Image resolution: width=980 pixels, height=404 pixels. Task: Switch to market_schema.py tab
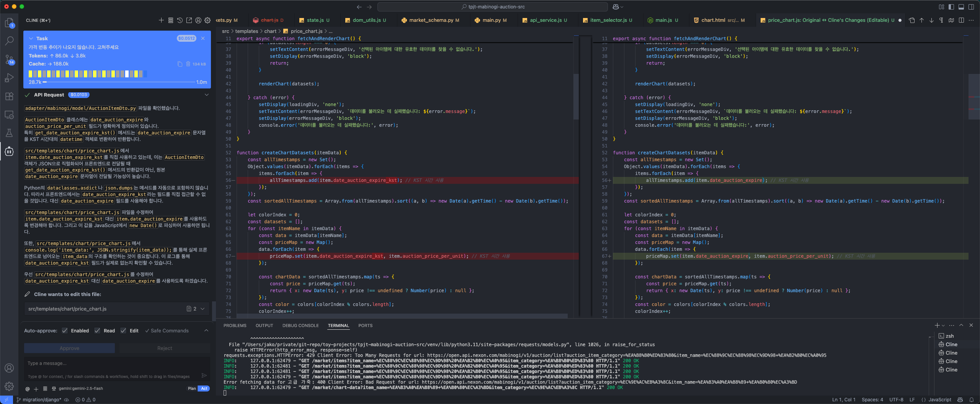click(430, 20)
